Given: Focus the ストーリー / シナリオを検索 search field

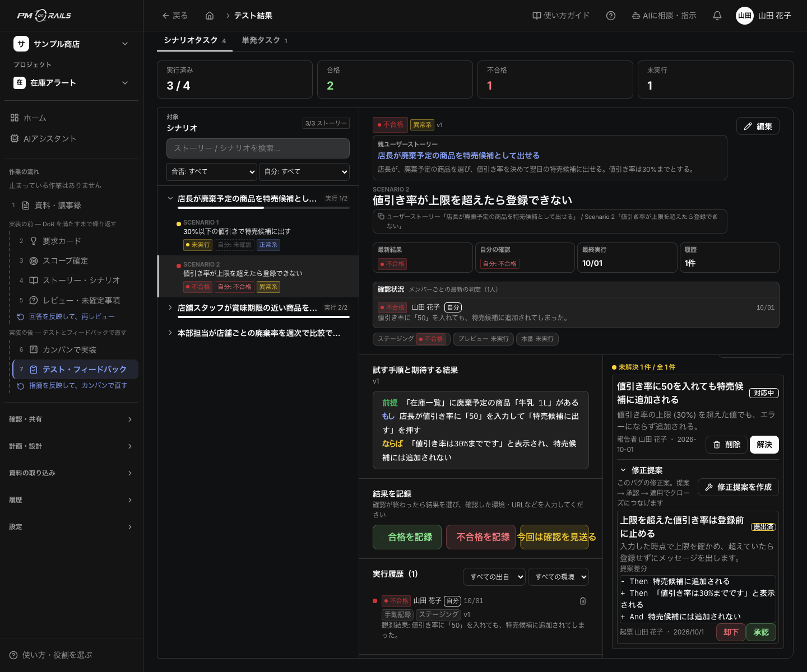Looking at the screenshot, I should [x=258, y=148].
